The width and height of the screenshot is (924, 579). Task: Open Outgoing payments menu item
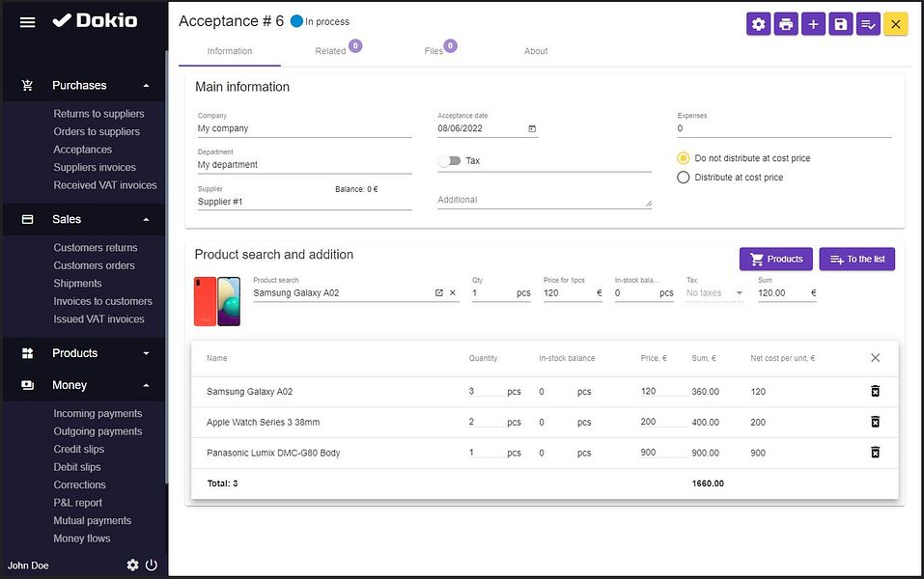click(98, 431)
